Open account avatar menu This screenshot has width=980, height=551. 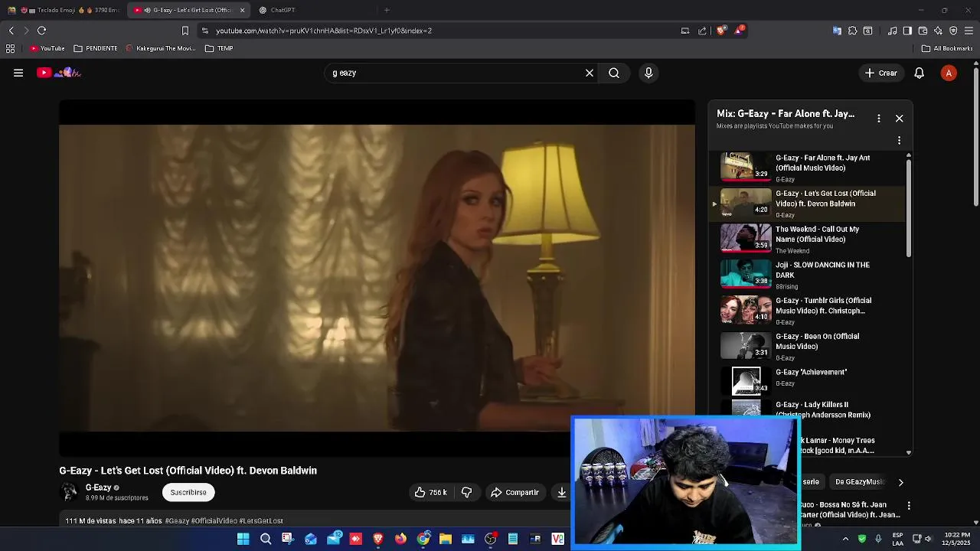pyautogui.click(x=949, y=73)
